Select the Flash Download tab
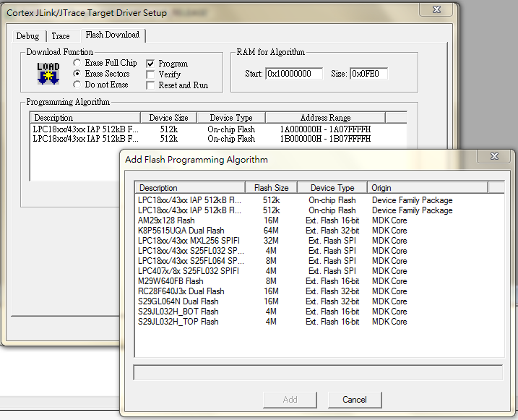Screen dimensions: 518x420 tap(113, 35)
